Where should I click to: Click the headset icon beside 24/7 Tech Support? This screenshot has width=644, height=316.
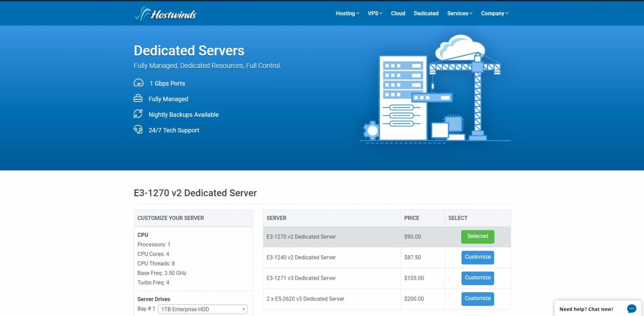click(138, 129)
